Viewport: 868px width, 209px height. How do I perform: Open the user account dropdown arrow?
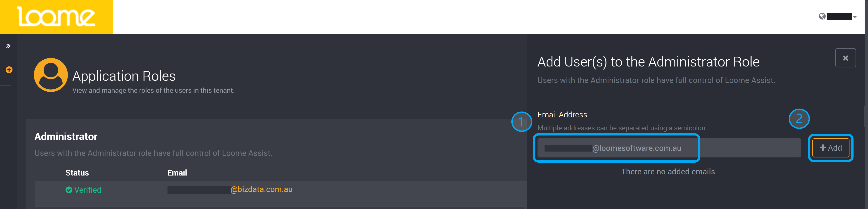coord(854,17)
